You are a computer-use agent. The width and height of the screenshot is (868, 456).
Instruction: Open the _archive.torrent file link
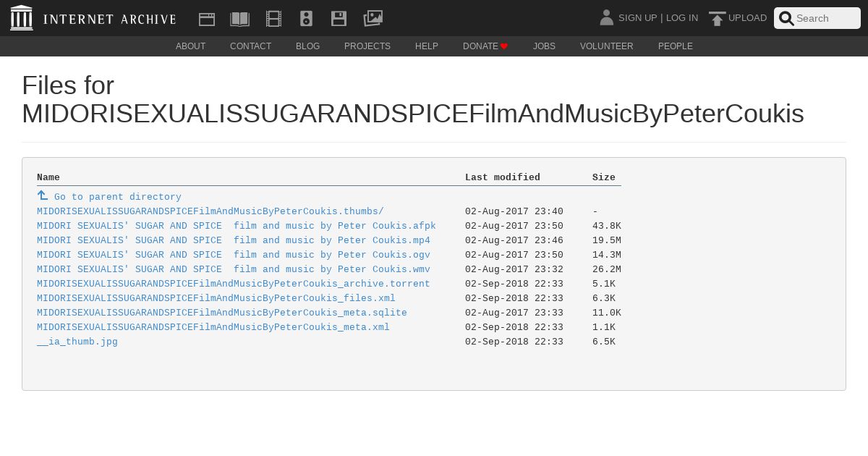234,284
